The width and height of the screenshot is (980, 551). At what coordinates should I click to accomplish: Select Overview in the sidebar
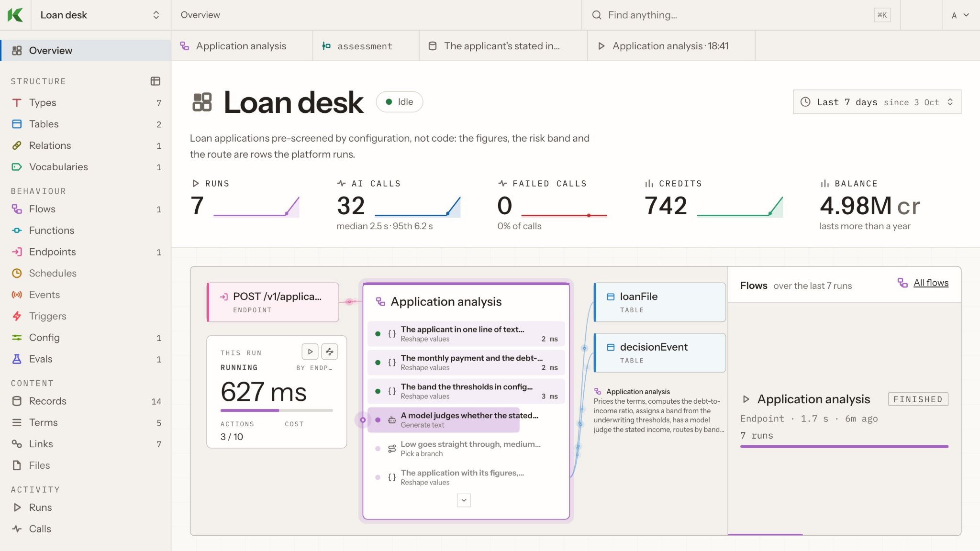pos(86,50)
